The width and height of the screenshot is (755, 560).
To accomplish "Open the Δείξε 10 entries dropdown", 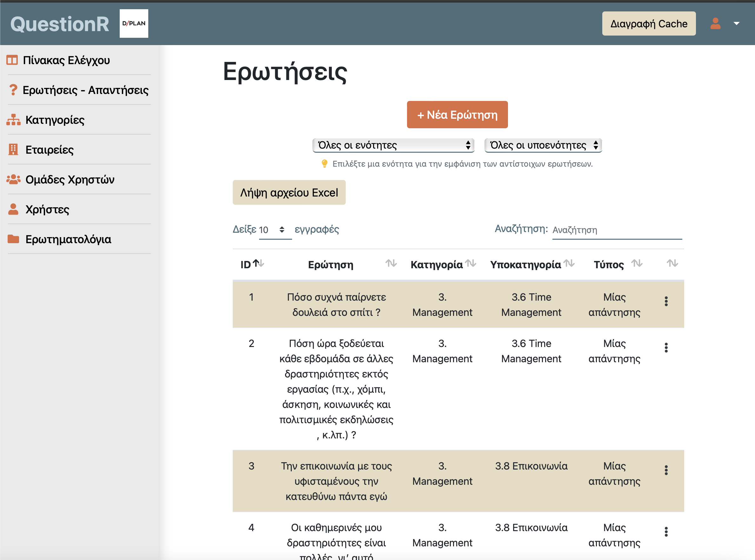I will 275,230.
